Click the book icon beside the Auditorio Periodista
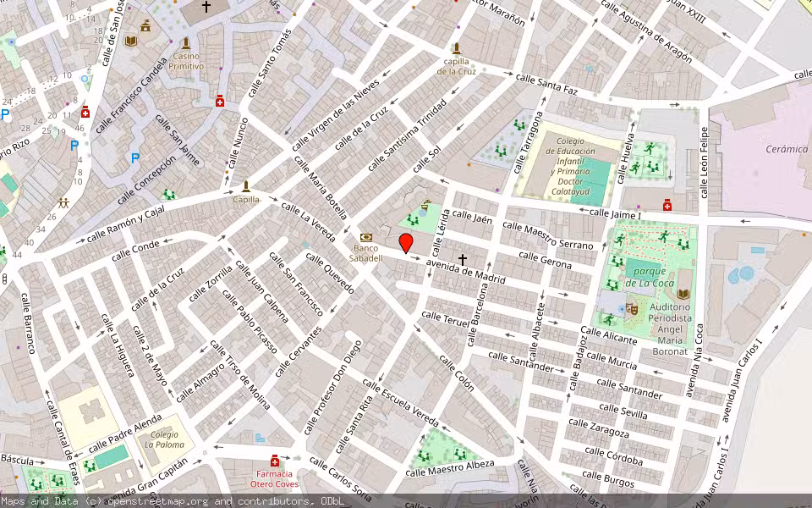Viewport: 812px width, 508px height. coord(685,295)
